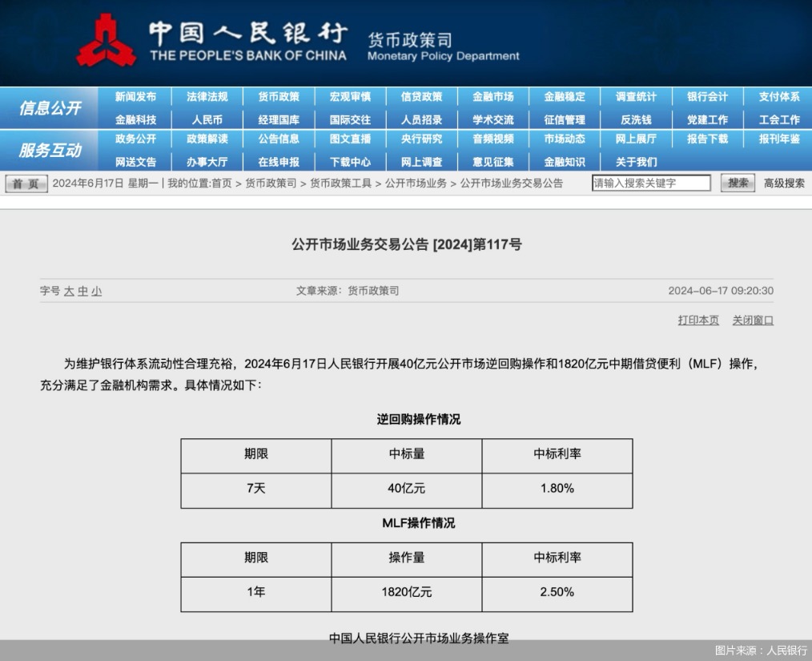812x661 pixels.
Task: Select the 2.50% rate cell
Action: click(557, 594)
